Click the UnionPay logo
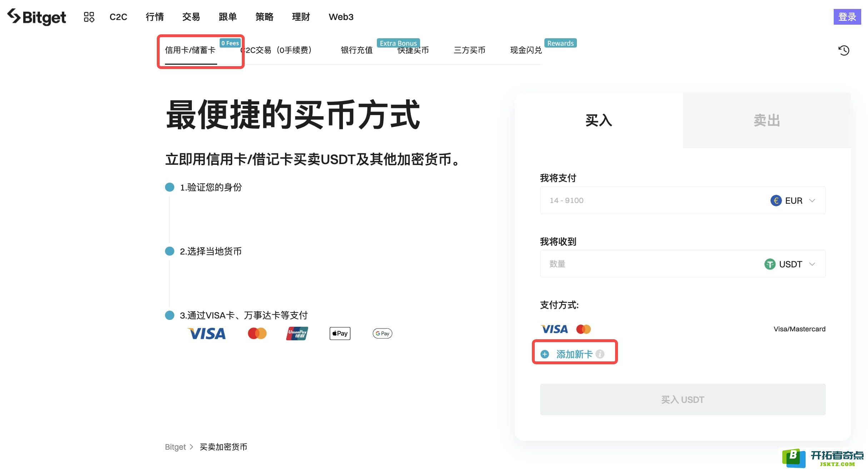868x469 pixels. point(297,334)
